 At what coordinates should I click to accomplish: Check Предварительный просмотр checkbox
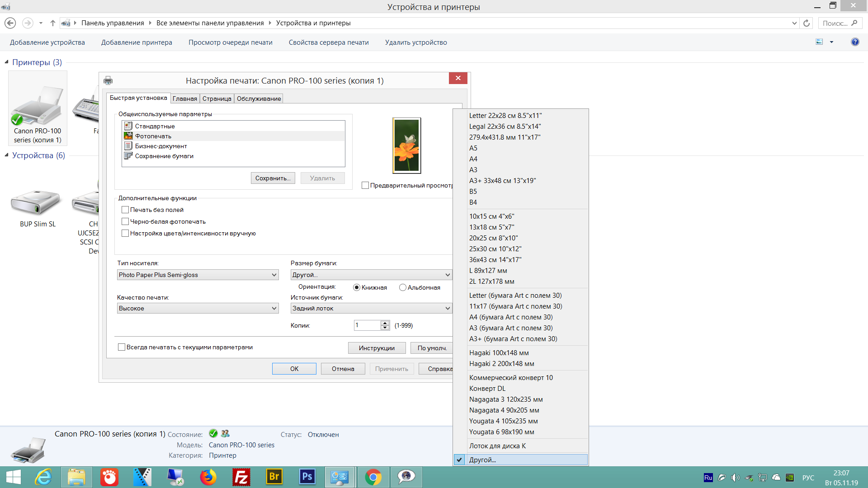point(365,185)
